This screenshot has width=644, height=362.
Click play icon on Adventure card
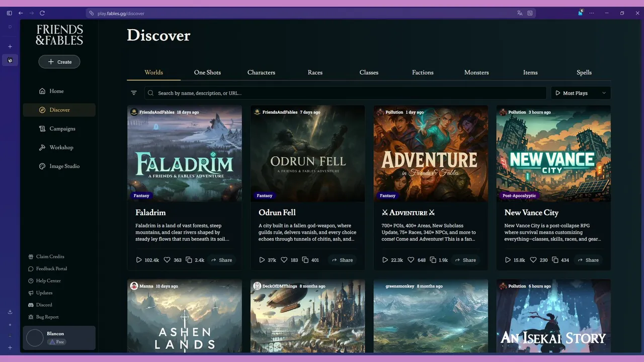click(385, 260)
